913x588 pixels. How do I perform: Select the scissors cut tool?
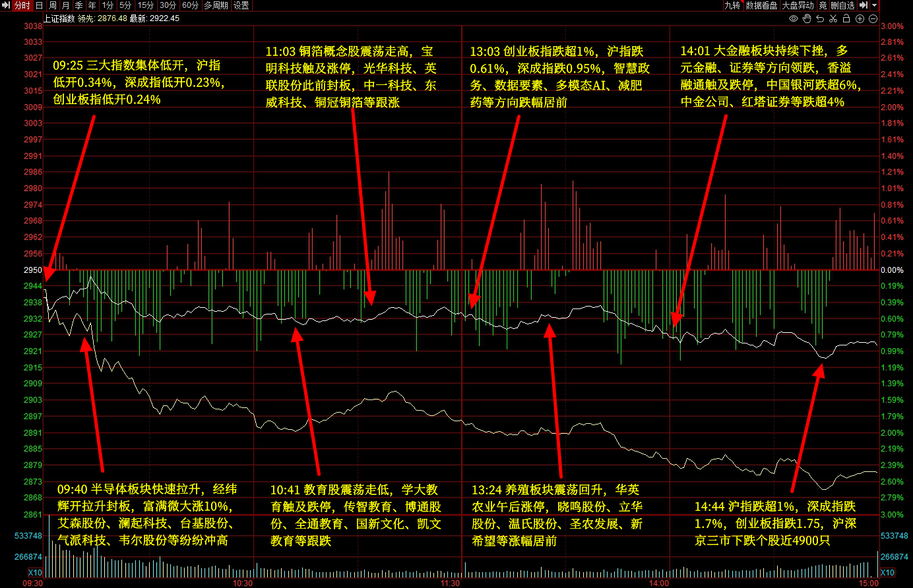click(x=833, y=18)
